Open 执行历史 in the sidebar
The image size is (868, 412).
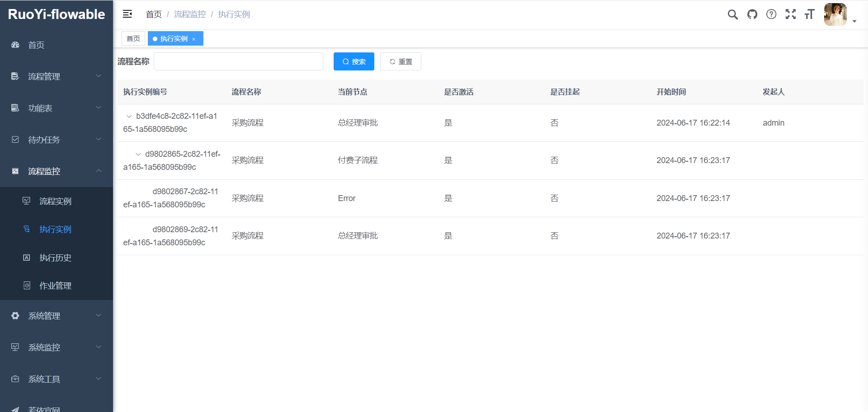click(x=55, y=257)
